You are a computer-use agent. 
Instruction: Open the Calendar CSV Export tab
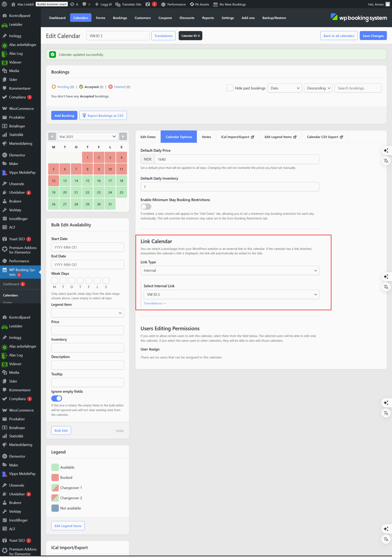tap(325, 137)
